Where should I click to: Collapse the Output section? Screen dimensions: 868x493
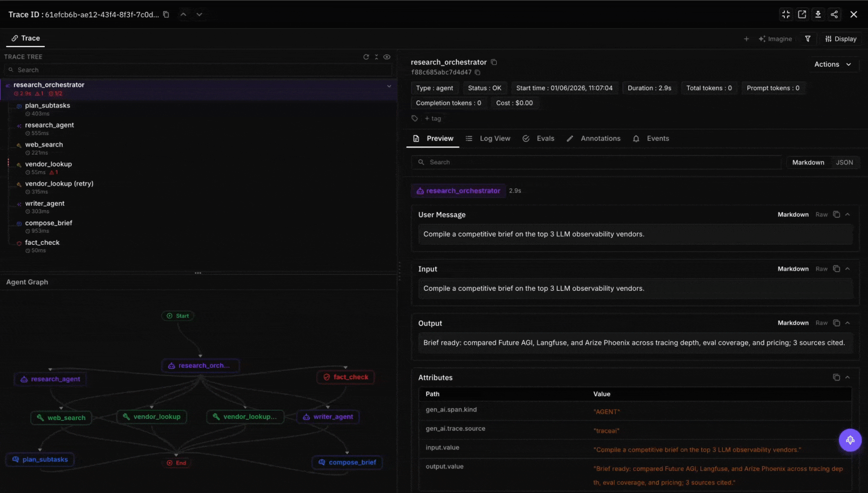(x=848, y=323)
